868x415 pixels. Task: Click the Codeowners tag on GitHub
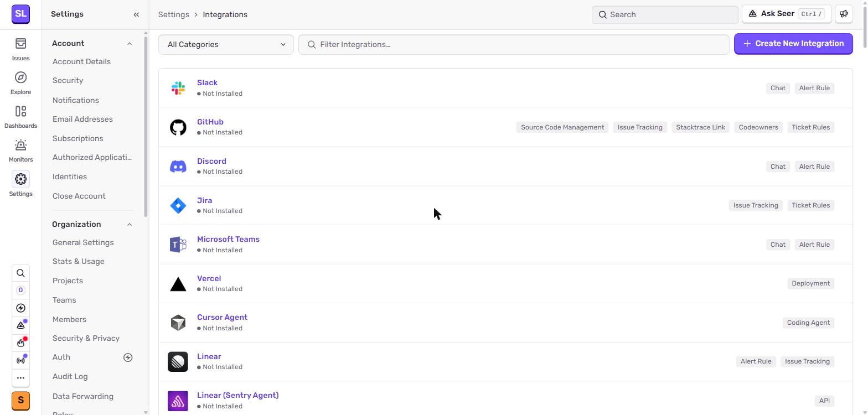coord(758,127)
